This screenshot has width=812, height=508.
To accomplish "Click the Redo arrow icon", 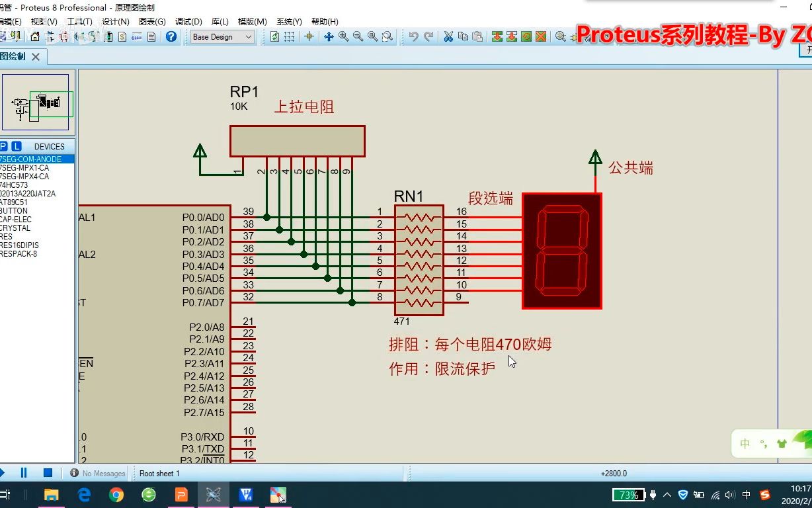I will click(x=428, y=37).
